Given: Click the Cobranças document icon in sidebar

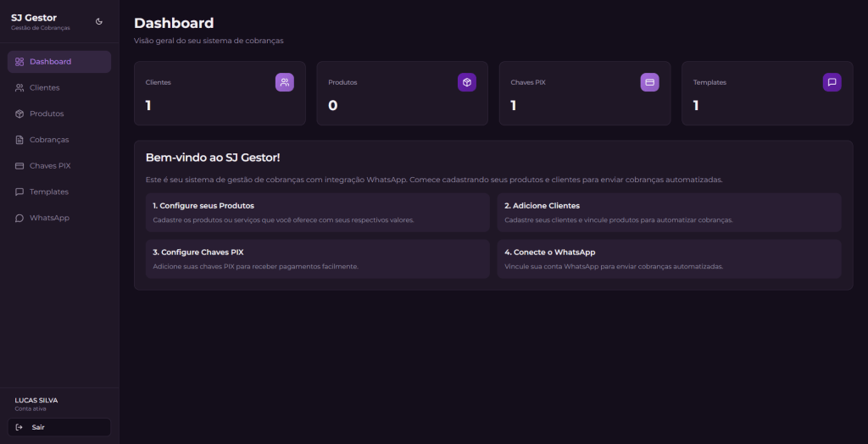Looking at the screenshot, I should coord(19,140).
